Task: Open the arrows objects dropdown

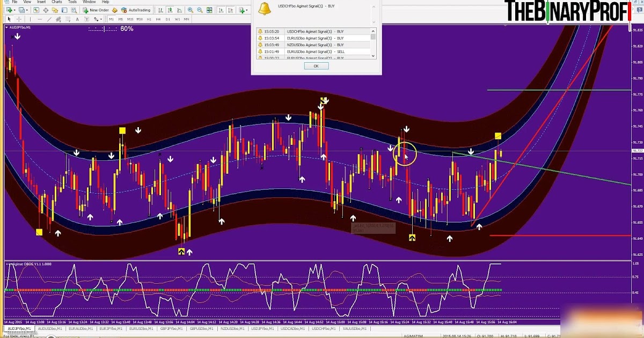Action: [98, 19]
